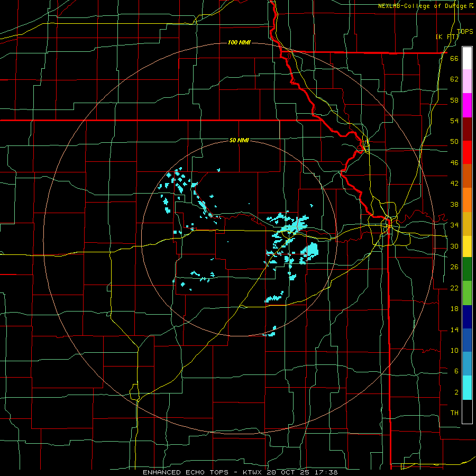Click the yellow legend color segment
This screenshot has width=476, height=476.
(467, 246)
